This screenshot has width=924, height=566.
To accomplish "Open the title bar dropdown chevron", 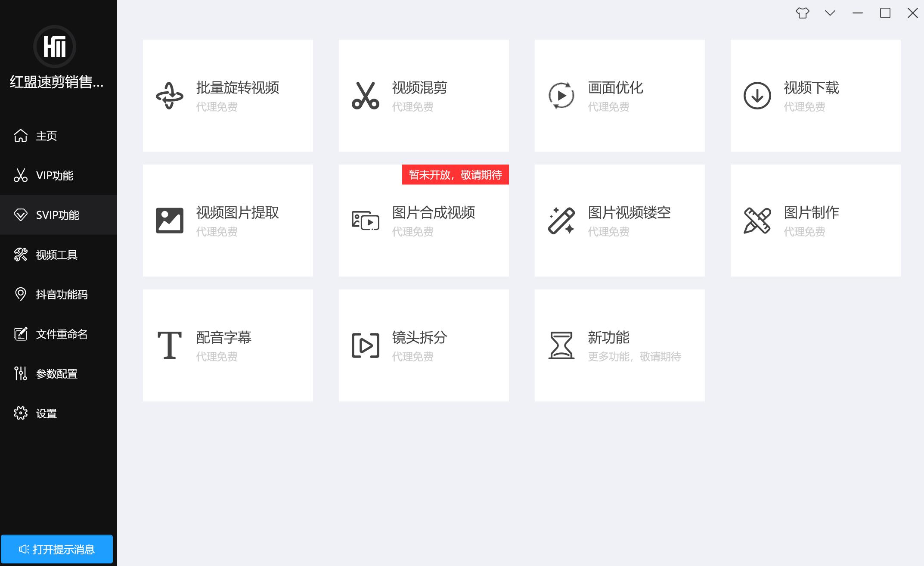I will (x=830, y=13).
